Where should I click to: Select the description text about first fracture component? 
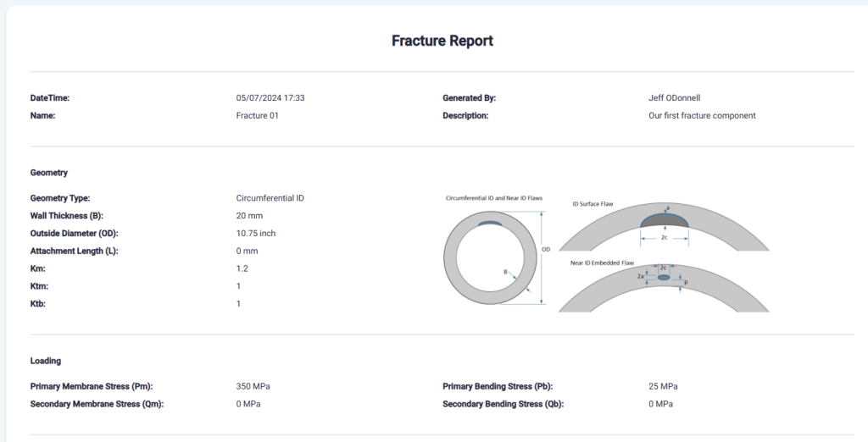click(x=701, y=116)
